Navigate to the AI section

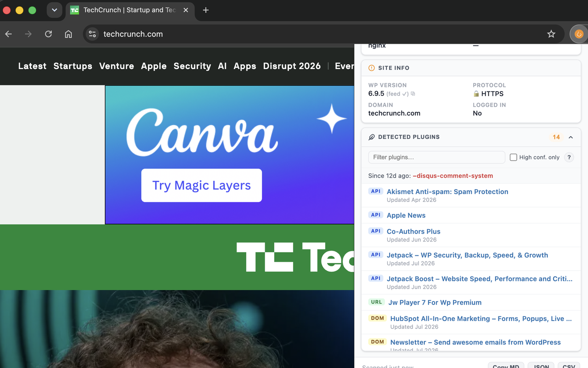pyautogui.click(x=222, y=66)
